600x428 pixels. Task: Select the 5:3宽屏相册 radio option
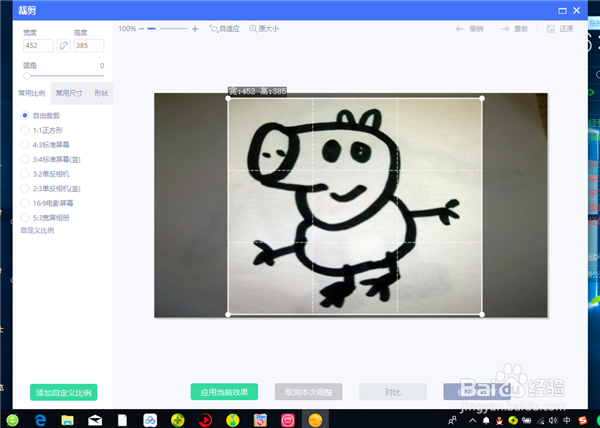[25, 218]
